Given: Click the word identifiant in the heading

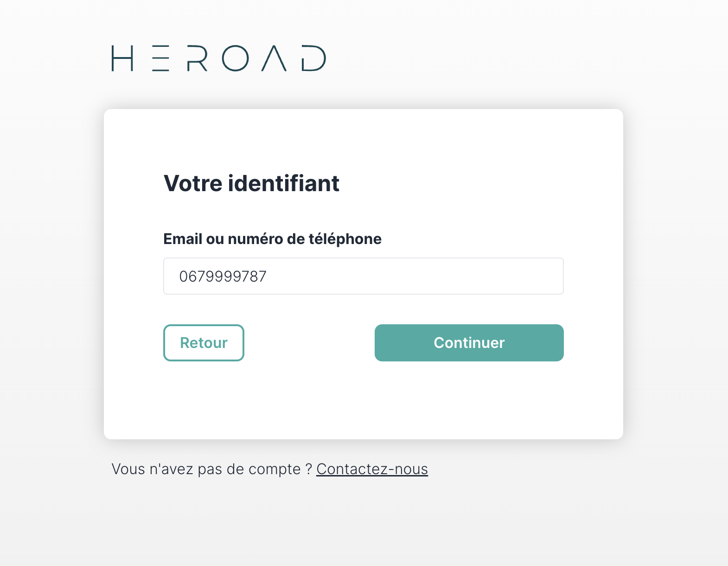Looking at the screenshot, I should [x=284, y=183].
